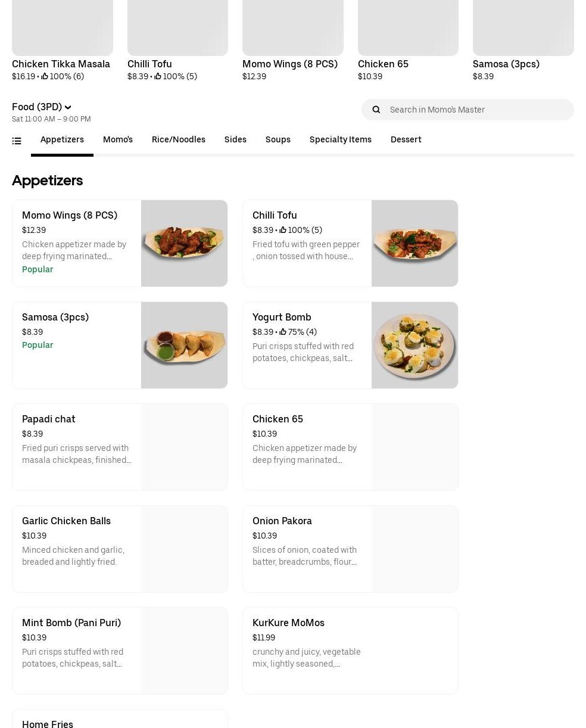The width and height of the screenshot is (586, 728).
Task: Click the menu list icon beside Appetizers
Action: (17, 141)
